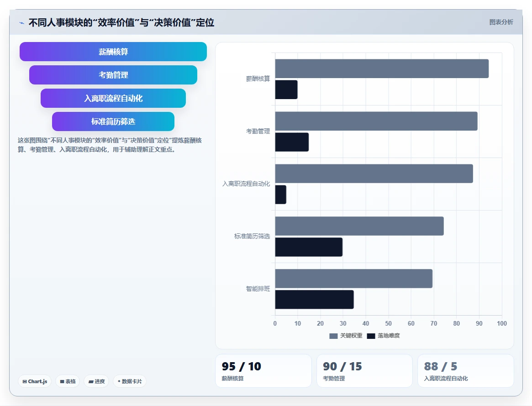Click the 进度 tag chip
This screenshot has height=406, width=532.
[x=96, y=381]
